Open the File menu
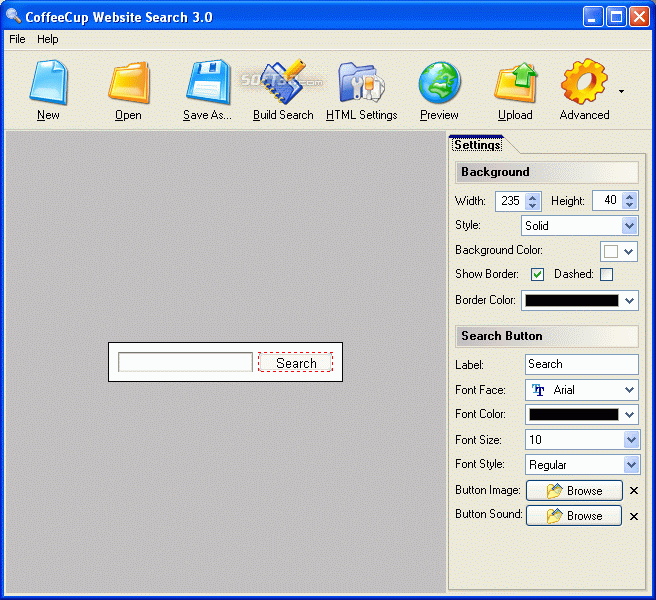 click(18, 39)
